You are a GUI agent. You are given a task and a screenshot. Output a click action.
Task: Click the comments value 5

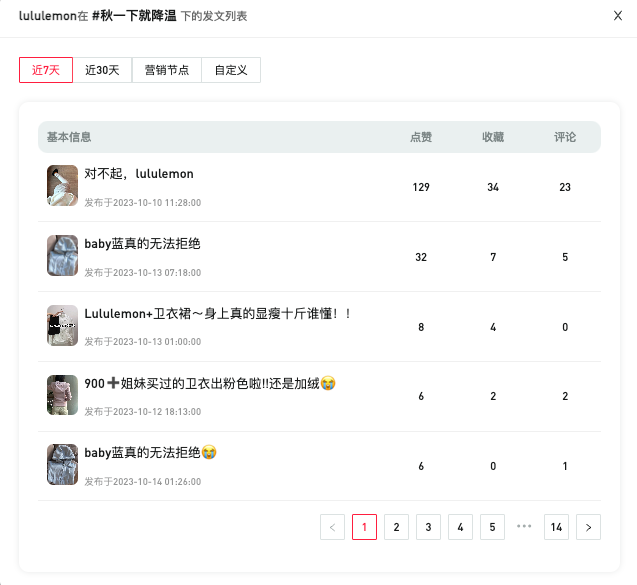(x=565, y=257)
